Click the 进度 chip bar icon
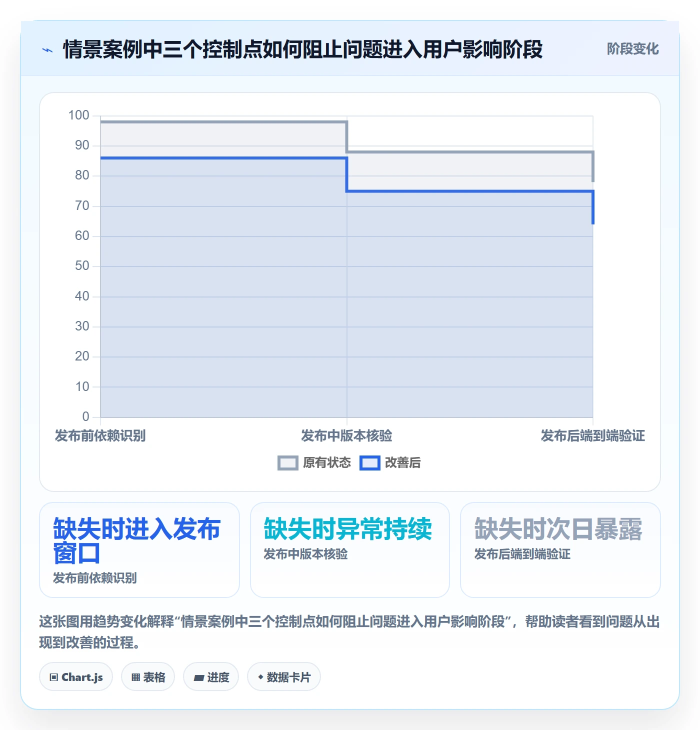 [x=199, y=678]
